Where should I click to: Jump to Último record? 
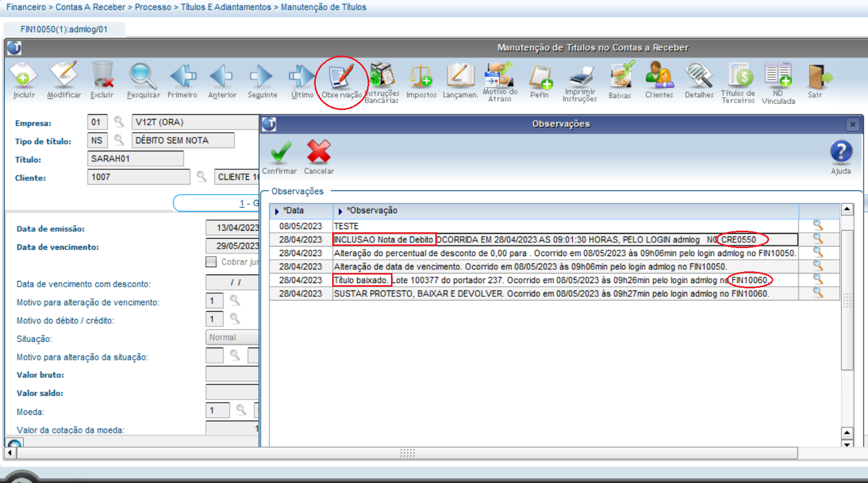point(302,80)
